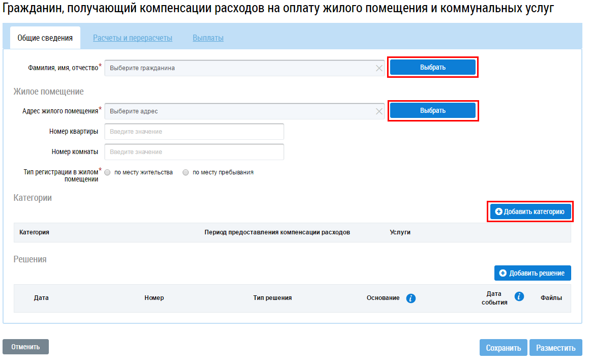Click info icon next to Дата события column
The width and height of the screenshot is (590, 364).
pyautogui.click(x=519, y=297)
